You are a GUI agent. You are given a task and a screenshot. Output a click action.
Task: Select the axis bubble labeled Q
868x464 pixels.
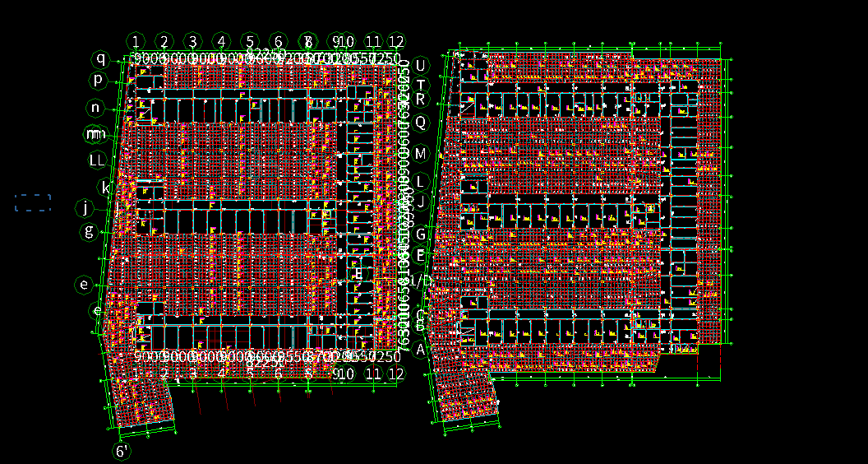(x=420, y=123)
